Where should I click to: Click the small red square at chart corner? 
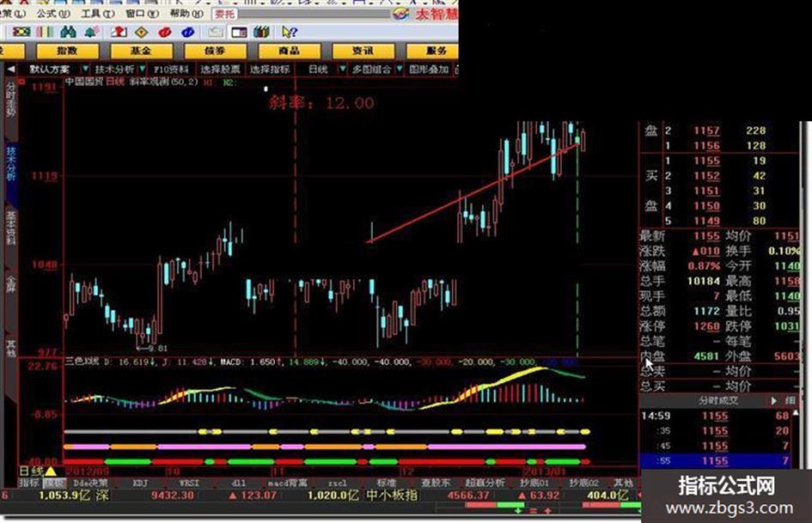[x=21, y=82]
